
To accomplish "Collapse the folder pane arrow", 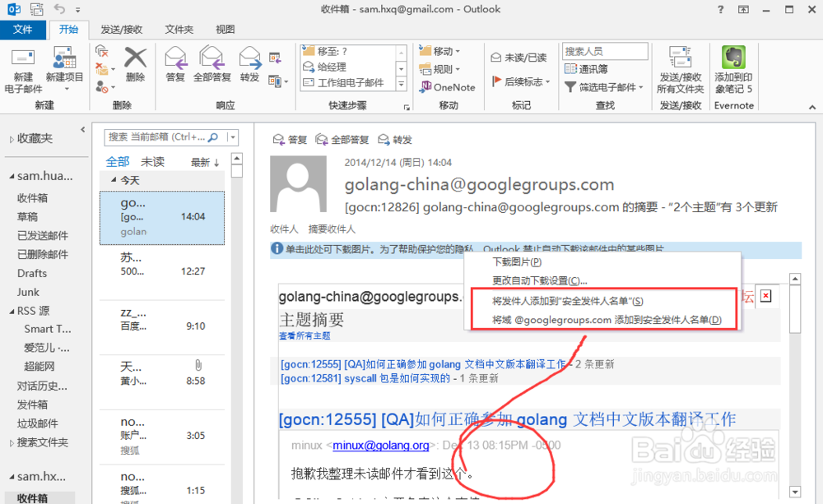I will click(82, 130).
